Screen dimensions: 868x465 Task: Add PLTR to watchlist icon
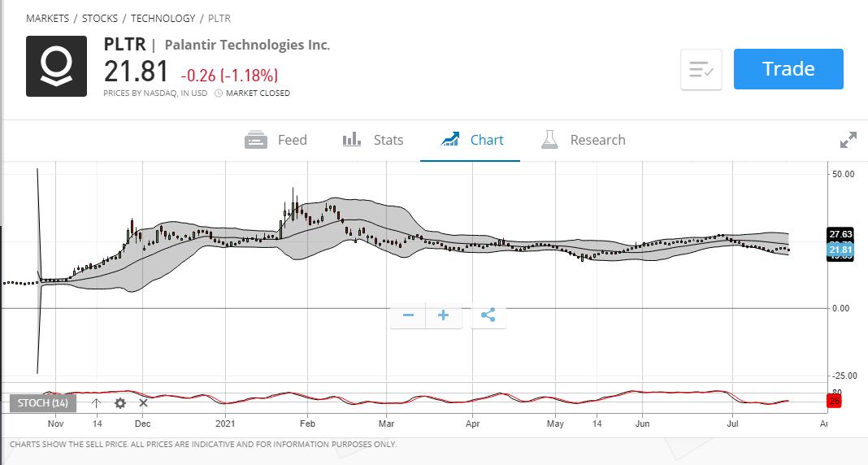(x=701, y=70)
